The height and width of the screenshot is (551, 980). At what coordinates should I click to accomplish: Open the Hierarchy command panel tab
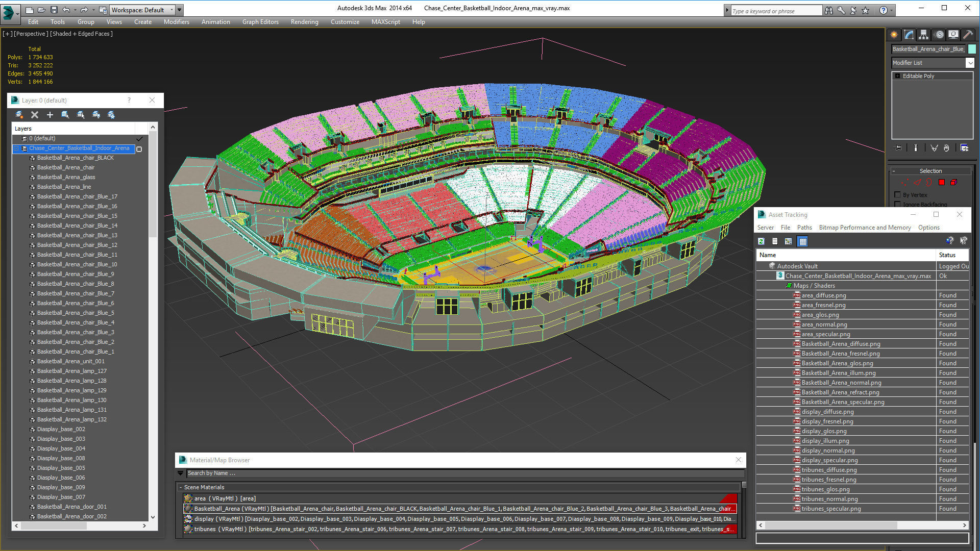point(924,35)
